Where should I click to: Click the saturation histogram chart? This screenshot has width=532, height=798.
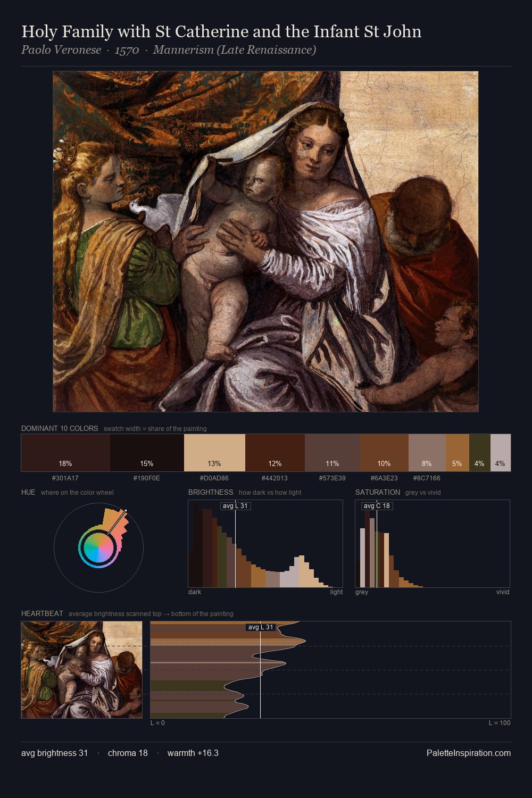point(433,544)
